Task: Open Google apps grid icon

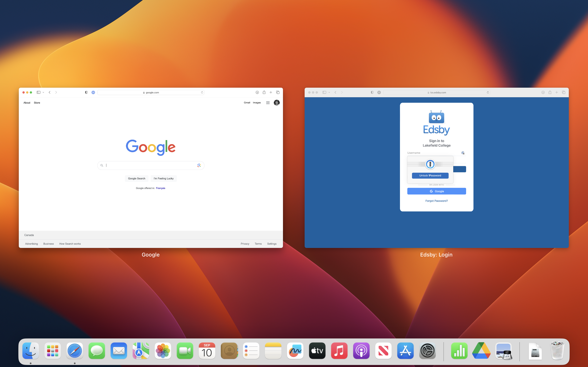Action: [x=268, y=103]
